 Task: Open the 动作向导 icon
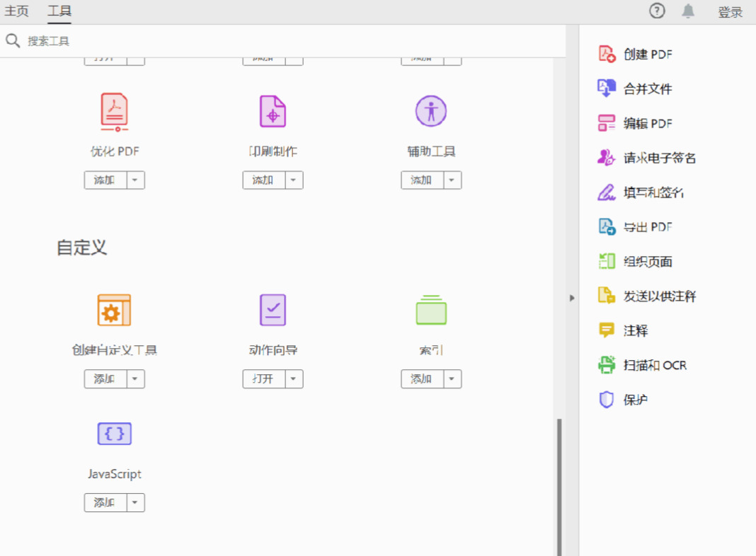click(x=273, y=310)
